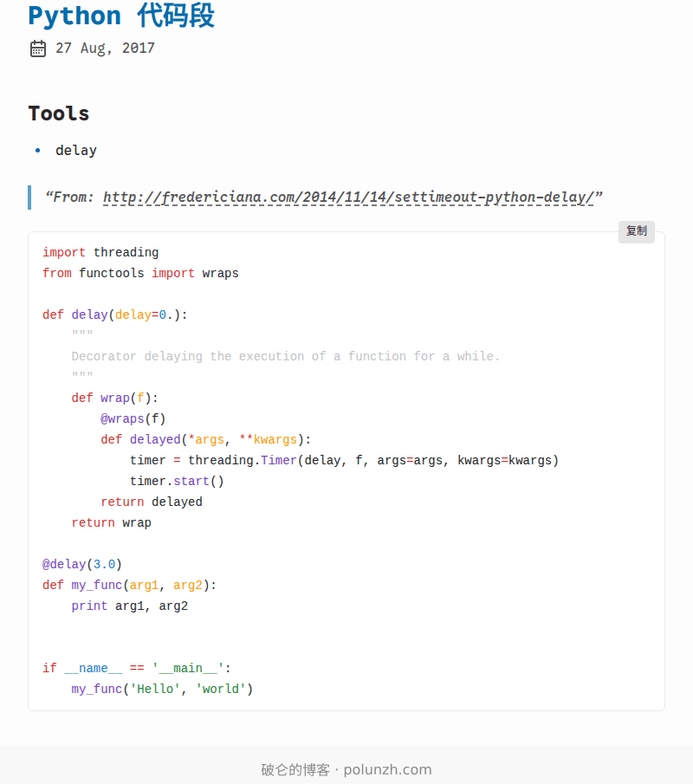
Task: Click the "timer.start()" code line
Action: (177, 482)
